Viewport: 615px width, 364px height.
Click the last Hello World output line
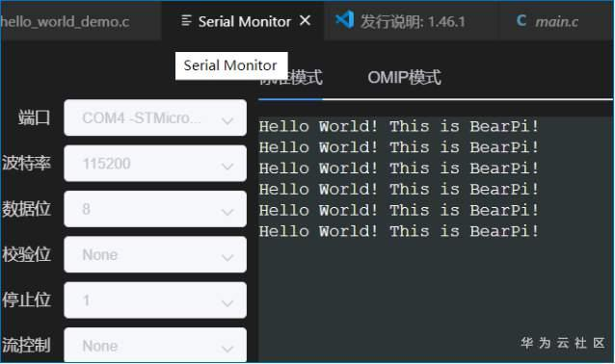[x=399, y=231]
